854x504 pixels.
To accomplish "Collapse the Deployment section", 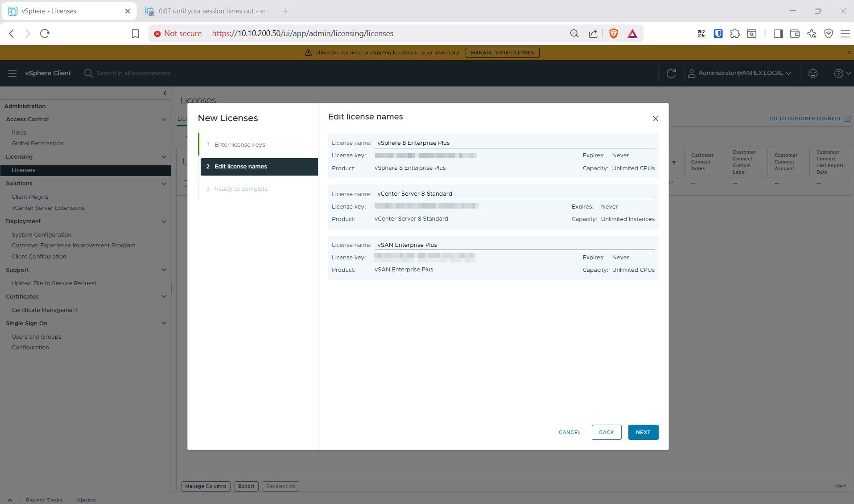I will (x=164, y=221).
